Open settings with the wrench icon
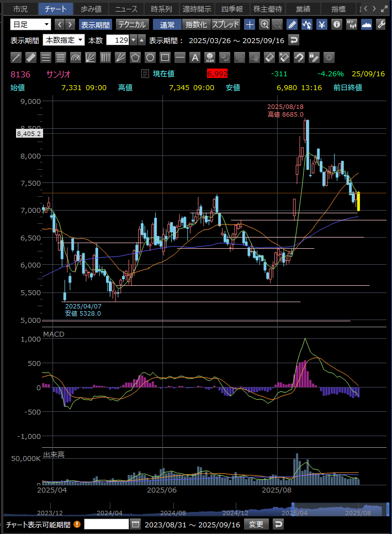Image resolution: width=392 pixels, height=534 pixels. (x=380, y=24)
